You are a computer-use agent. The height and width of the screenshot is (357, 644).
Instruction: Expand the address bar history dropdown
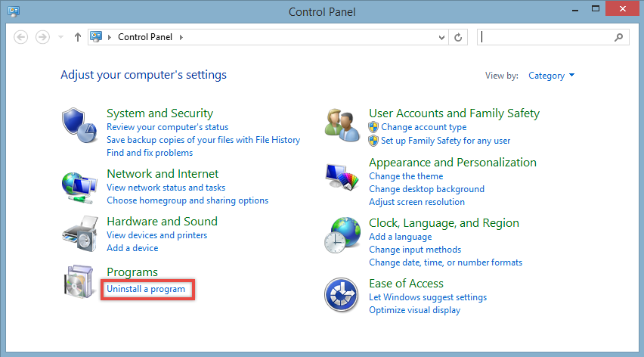[442, 37]
